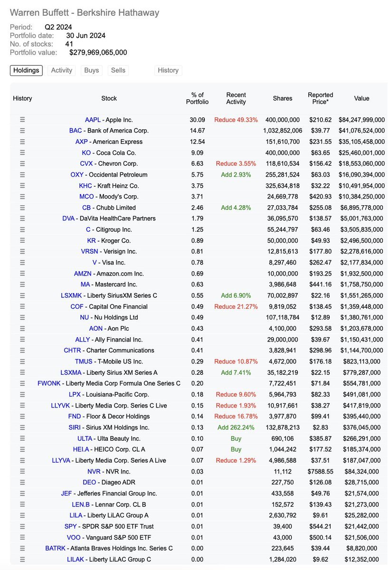Image resolution: width=392 pixels, height=570 pixels.
Task: Click the history icon next to NVR Inc.
Action: point(22,471)
